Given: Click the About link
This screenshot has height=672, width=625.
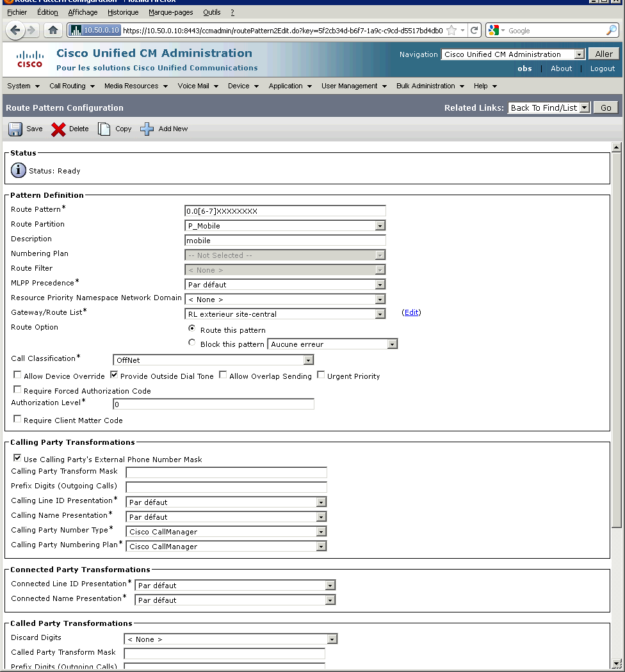Looking at the screenshot, I should tap(561, 68).
